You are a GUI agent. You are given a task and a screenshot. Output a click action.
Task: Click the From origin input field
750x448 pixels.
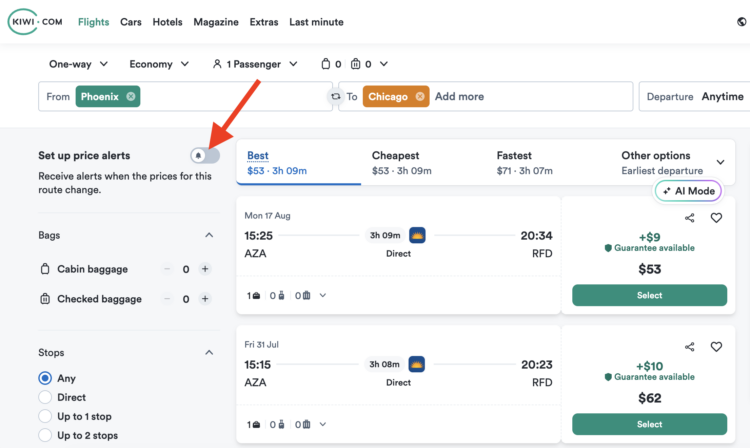tap(185, 97)
